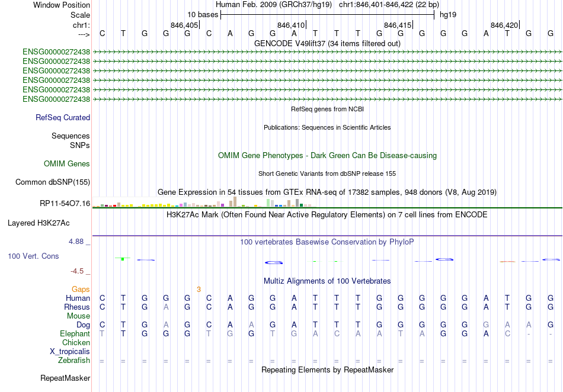The image size is (563, 392).
Task: Click the 846,405 position marker
Action: (184, 25)
